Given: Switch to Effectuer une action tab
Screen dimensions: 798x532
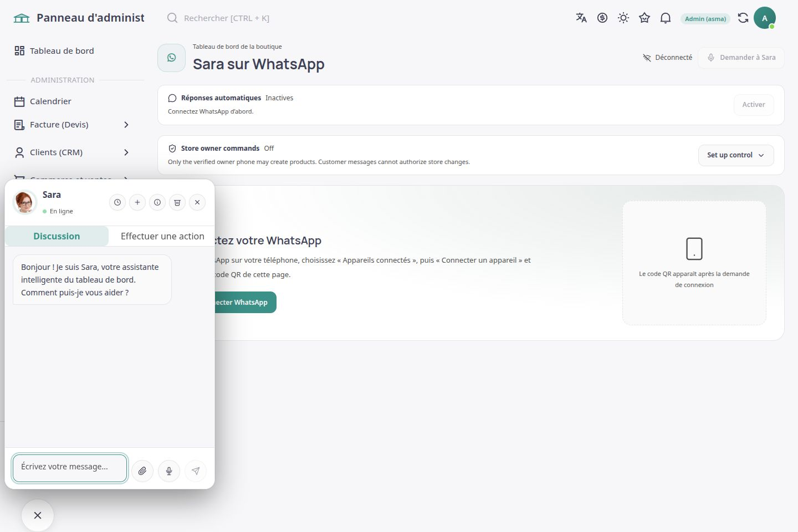Looking at the screenshot, I should click(162, 236).
